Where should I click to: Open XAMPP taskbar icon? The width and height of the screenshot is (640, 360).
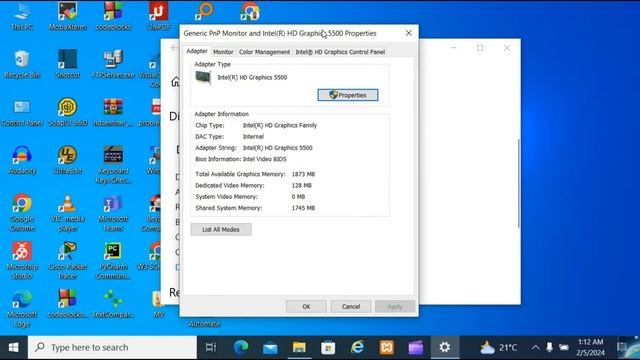[387, 347]
